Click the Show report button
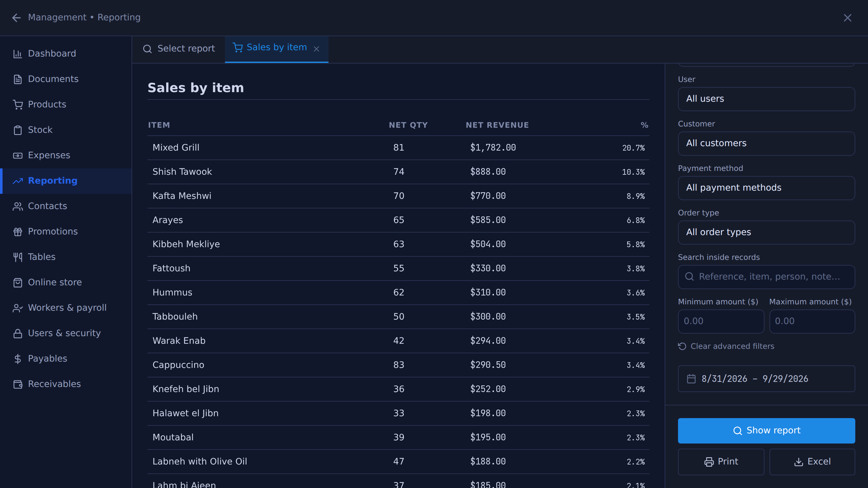Screen dimensions: 868x488 click(x=766, y=431)
